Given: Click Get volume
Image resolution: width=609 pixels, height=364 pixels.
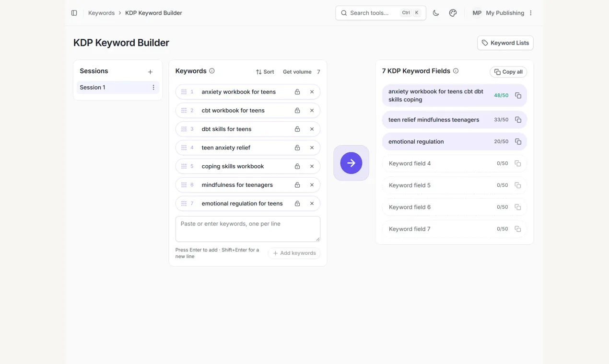Looking at the screenshot, I should tap(297, 72).
